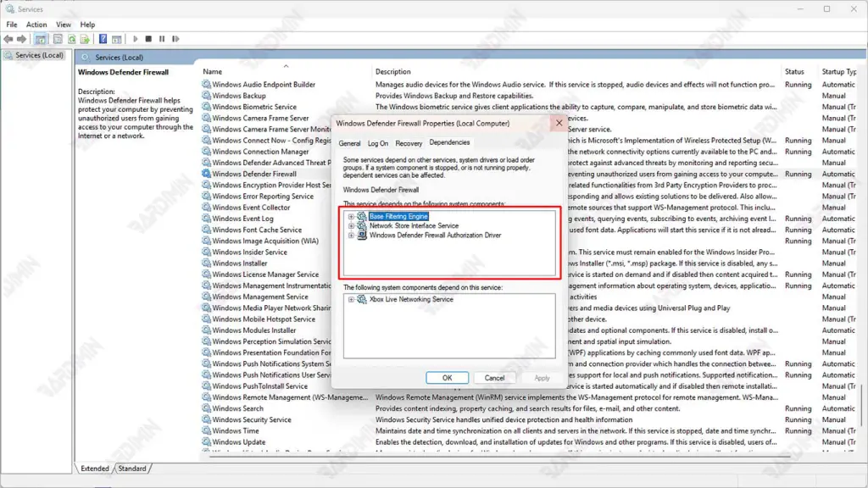Viewport: 868px width, 488px height.
Task: Open the Help menu
Action: (x=87, y=25)
